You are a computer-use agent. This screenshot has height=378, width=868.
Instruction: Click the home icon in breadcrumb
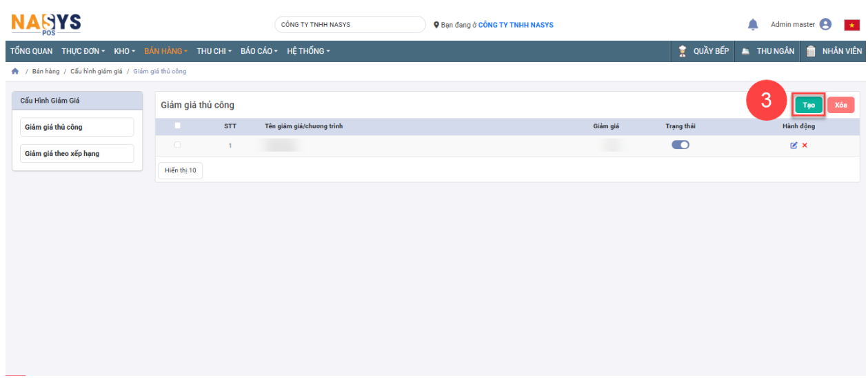[x=15, y=72]
